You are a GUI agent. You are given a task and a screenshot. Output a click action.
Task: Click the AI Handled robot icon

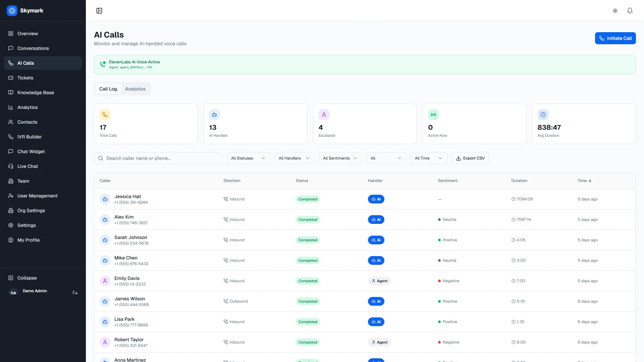(214, 115)
